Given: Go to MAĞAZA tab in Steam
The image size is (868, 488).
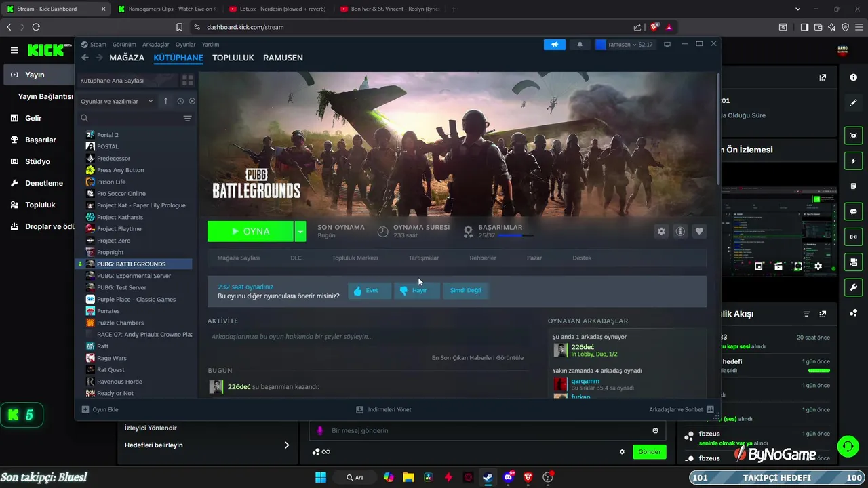Looking at the screenshot, I should pyautogui.click(x=127, y=58).
